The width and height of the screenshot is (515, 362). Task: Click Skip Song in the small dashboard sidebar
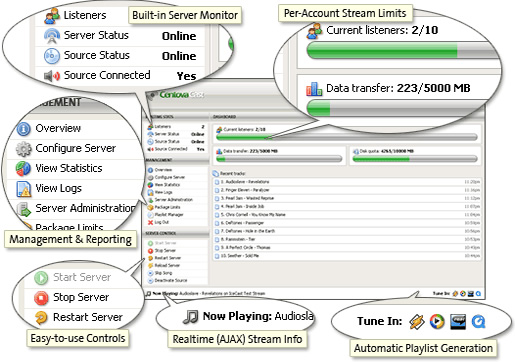(163, 273)
